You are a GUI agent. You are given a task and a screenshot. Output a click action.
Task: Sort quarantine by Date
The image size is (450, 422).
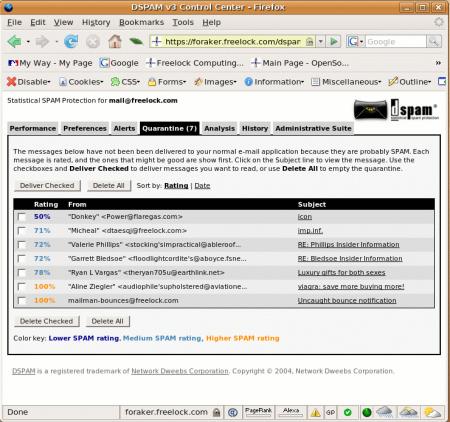tap(202, 186)
